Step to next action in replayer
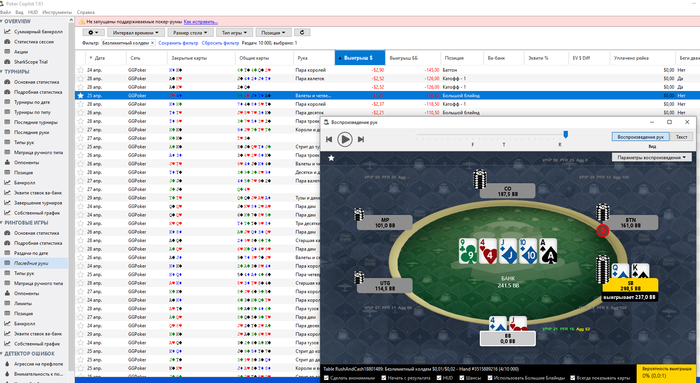The image size is (700, 383). pos(361,139)
